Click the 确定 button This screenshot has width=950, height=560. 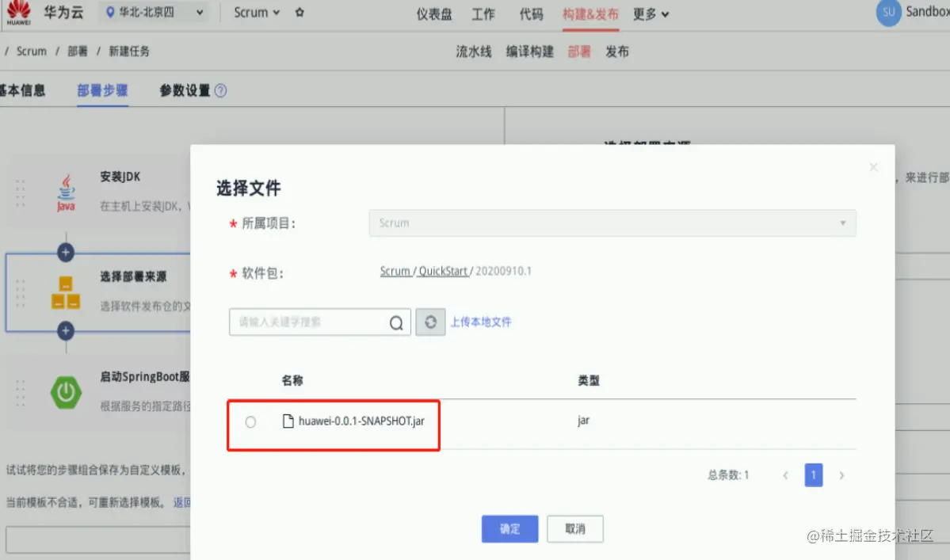[x=509, y=528]
